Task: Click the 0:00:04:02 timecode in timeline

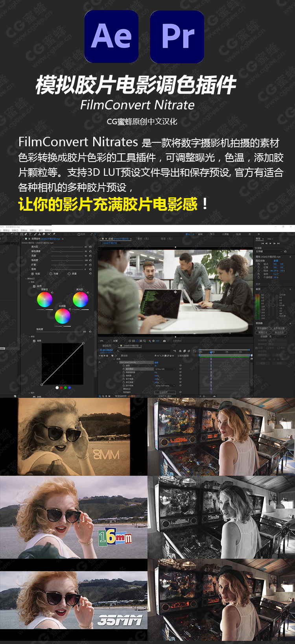Action: click(x=106, y=350)
